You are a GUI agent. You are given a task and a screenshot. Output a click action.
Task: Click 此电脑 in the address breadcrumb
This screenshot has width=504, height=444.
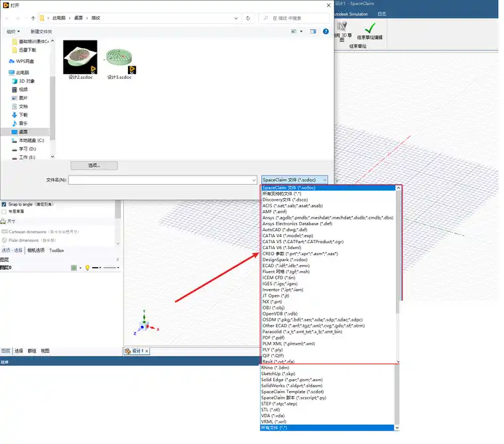pyautogui.click(x=59, y=18)
